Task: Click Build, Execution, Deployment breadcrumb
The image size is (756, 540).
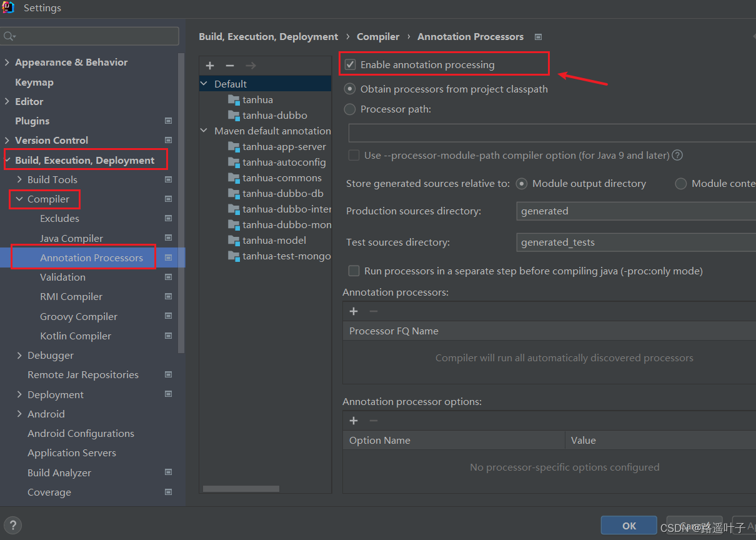Action: 269,37
